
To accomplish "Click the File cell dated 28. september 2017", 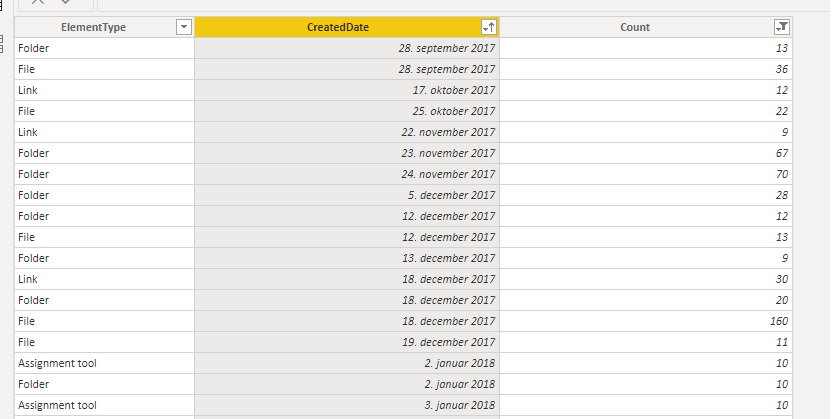I will point(105,69).
